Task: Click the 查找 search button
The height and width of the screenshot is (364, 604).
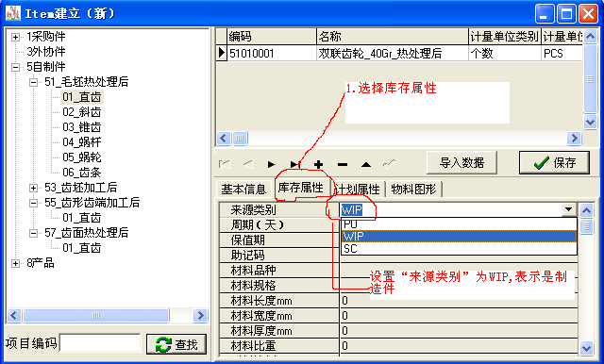Action: 176,344
